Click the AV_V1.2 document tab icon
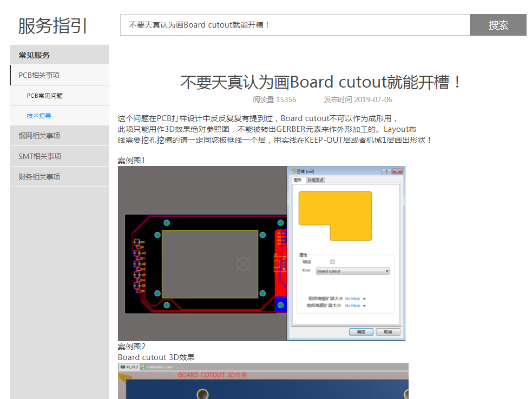The width and height of the screenshot is (532, 399). click(123, 366)
